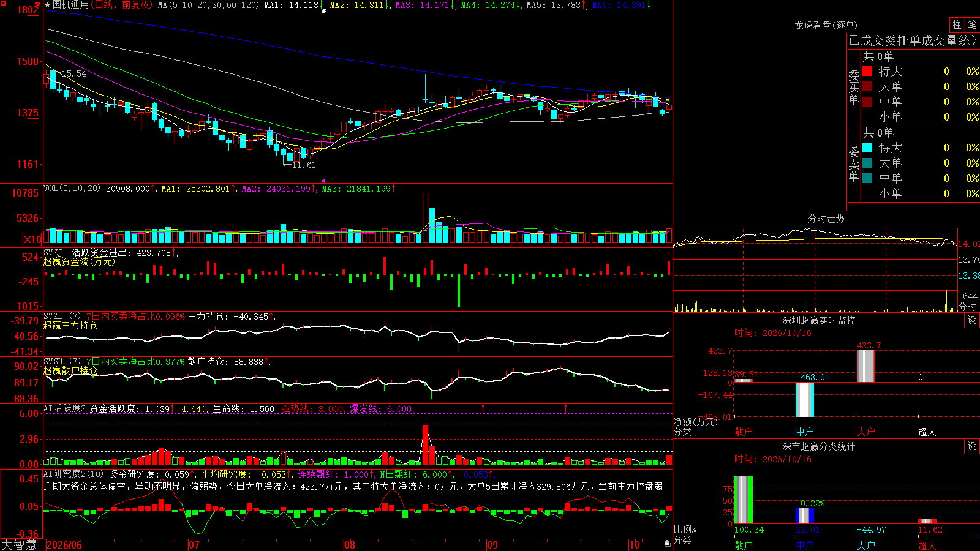Click the 超赢主力持仓 indicator label
Viewport: 980px width, 551px height.
pos(70,325)
